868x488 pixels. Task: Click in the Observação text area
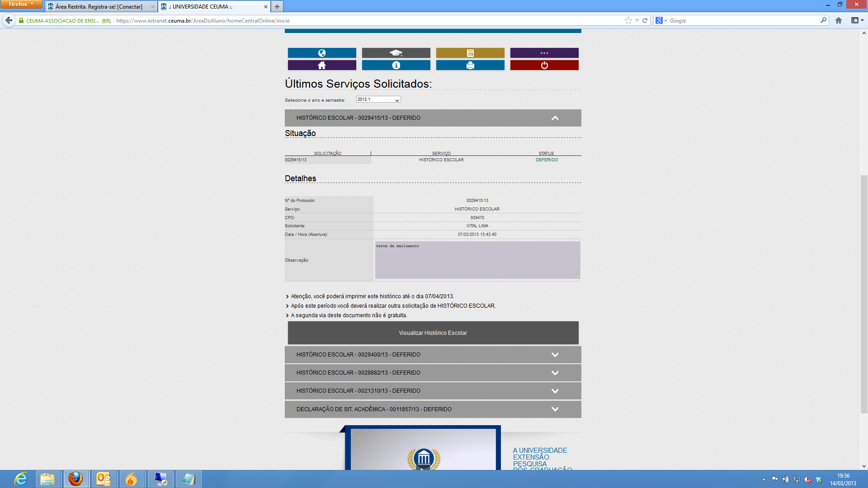click(x=477, y=260)
